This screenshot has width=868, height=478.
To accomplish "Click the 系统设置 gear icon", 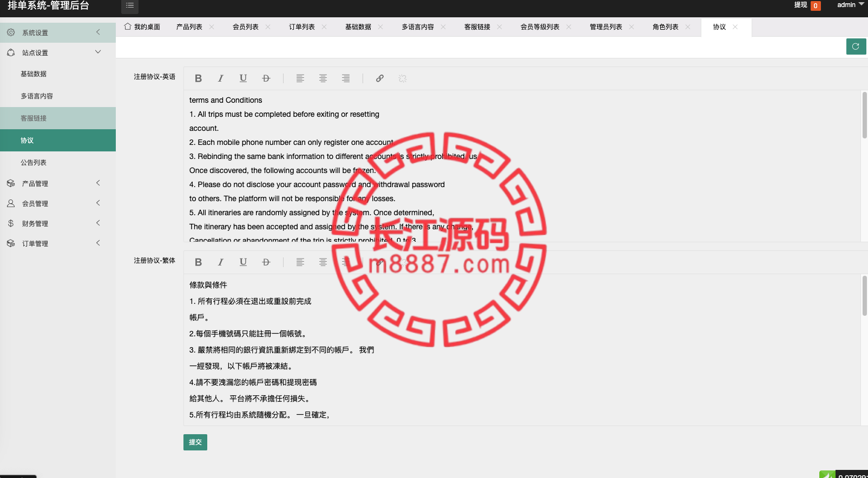I will pyautogui.click(x=11, y=32).
